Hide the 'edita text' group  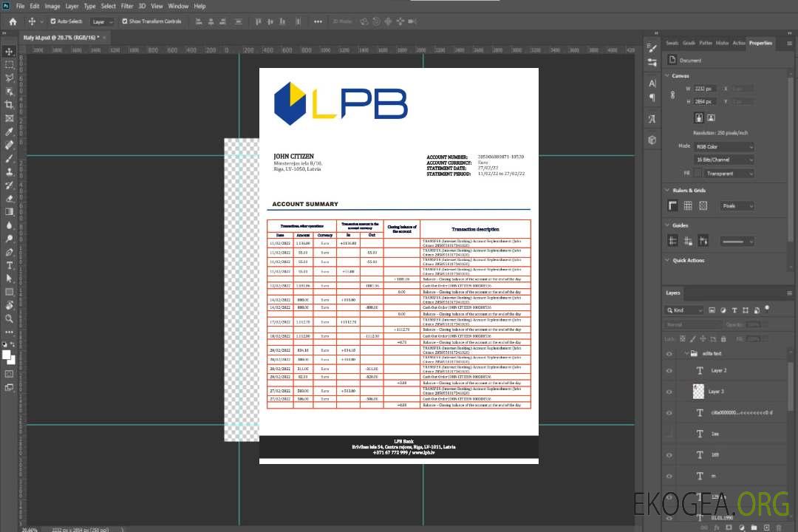tap(669, 354)
